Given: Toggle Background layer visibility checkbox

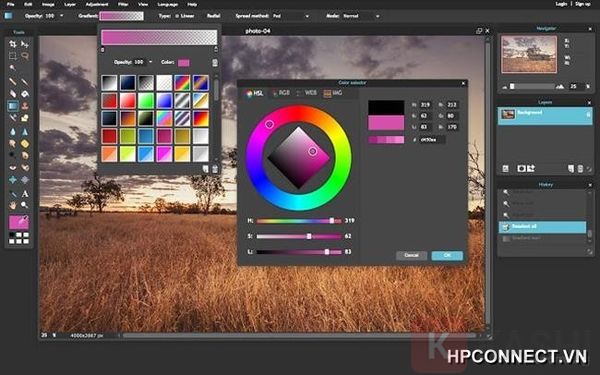Looking at the screenshot, I should (x=589, y=115).
